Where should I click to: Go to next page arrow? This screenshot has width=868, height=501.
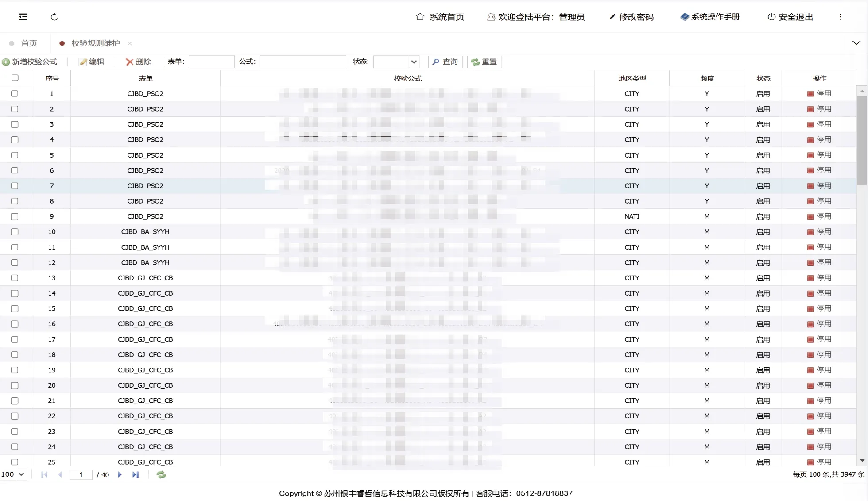(120, 474)
